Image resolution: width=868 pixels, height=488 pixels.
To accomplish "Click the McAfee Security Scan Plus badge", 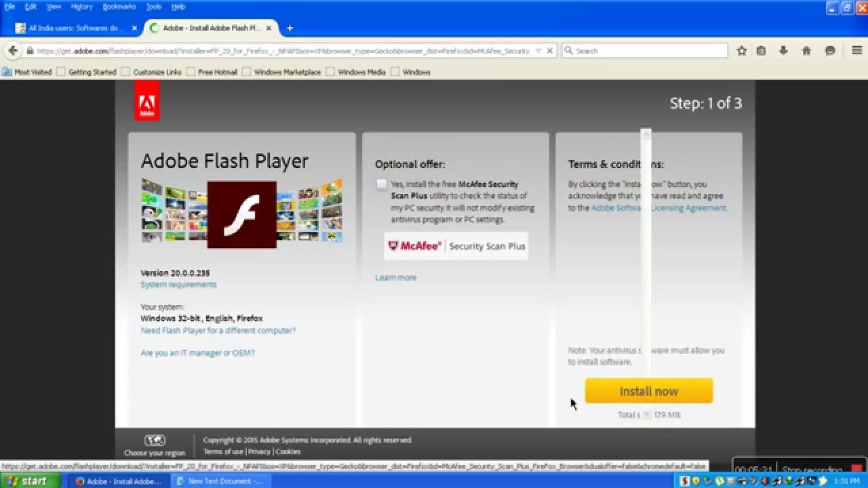I will [456, 246].
